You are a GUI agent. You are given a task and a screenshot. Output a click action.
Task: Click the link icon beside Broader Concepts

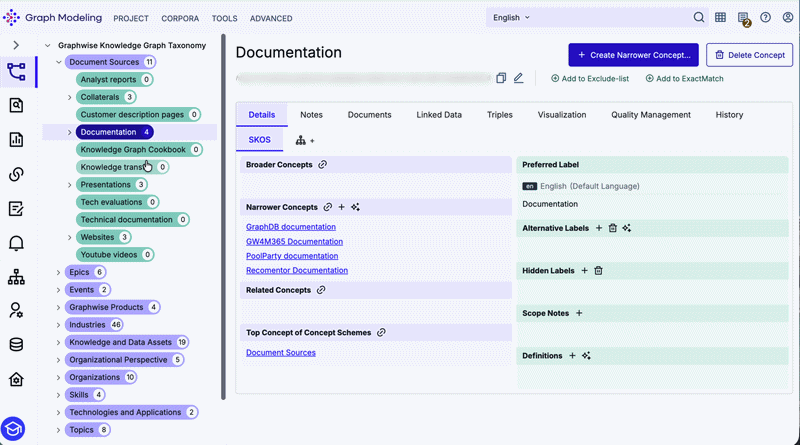322,164
